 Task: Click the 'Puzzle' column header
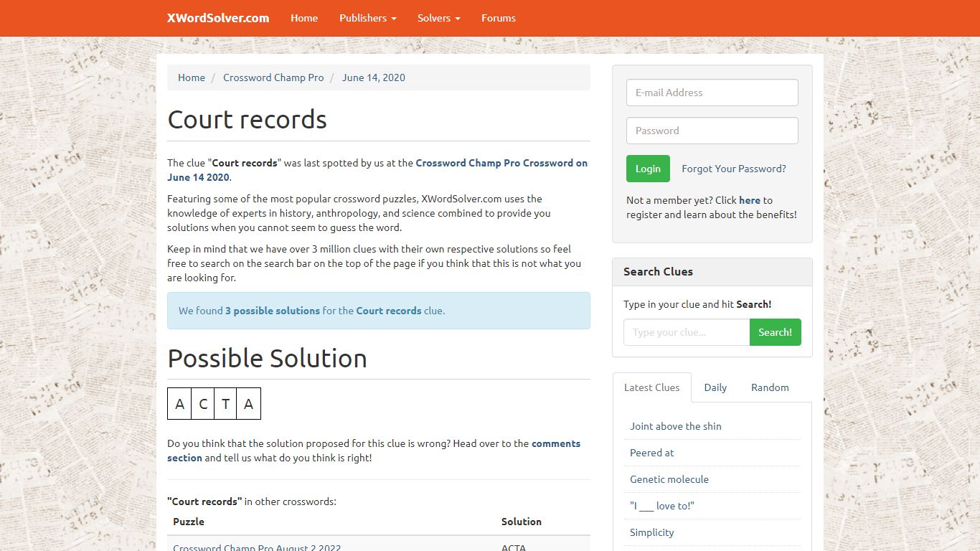189,522
